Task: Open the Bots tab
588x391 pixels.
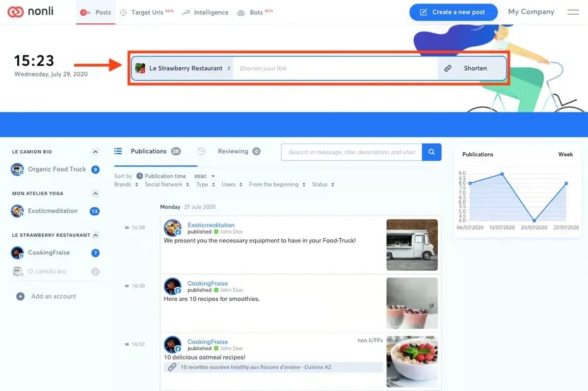Action: (x=255, y=12)
